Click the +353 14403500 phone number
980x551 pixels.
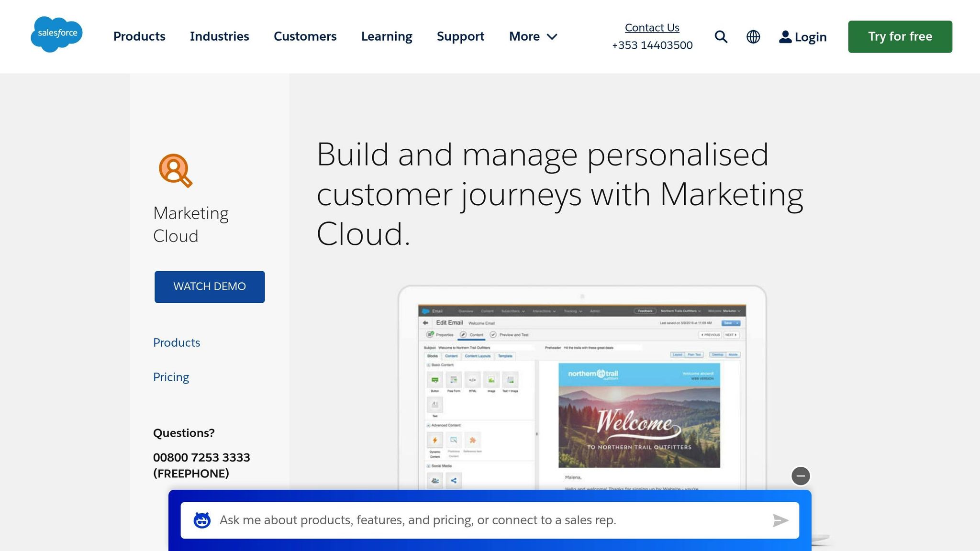click(x=652, y=45)
